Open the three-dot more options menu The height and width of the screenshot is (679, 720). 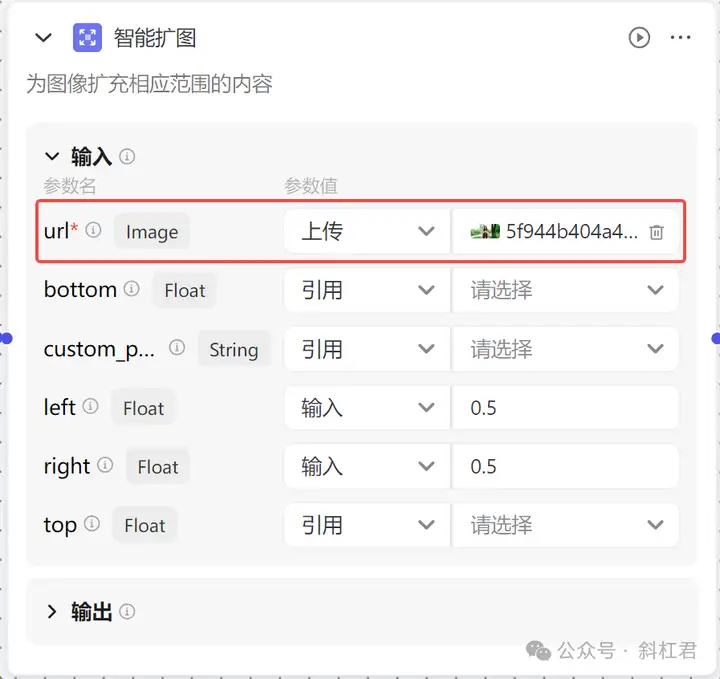680,38
